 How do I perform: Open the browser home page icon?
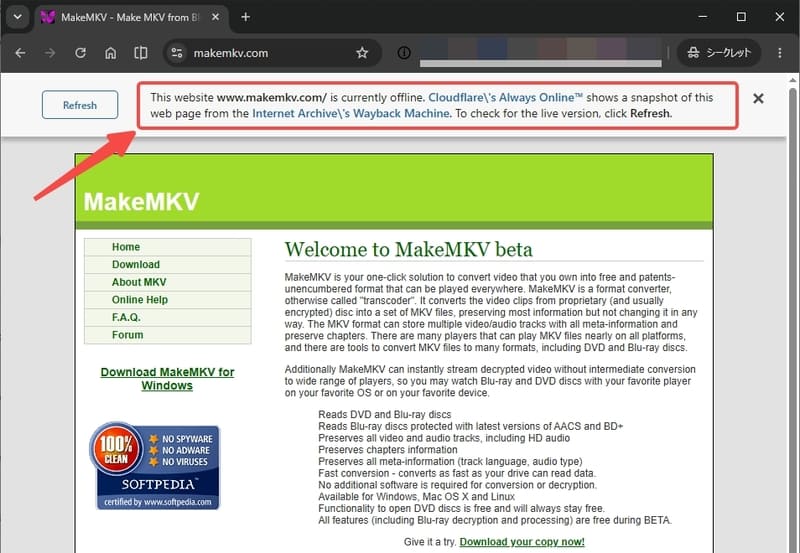point(110,53)
